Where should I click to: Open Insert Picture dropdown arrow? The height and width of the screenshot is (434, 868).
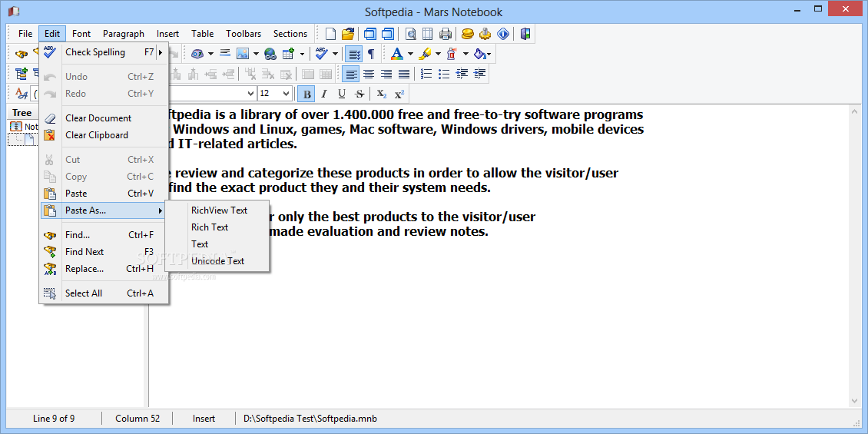pyautogui.click(x=257, y=54)
